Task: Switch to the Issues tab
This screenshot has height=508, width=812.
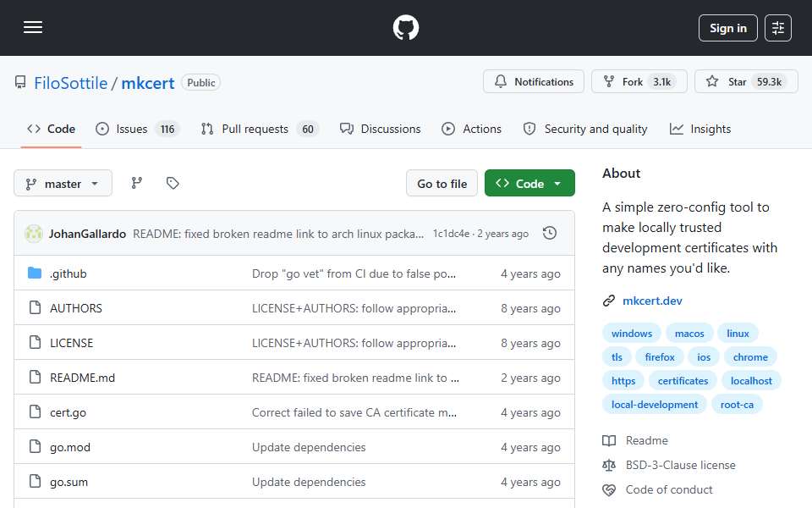Action: (x=137, y=129)
